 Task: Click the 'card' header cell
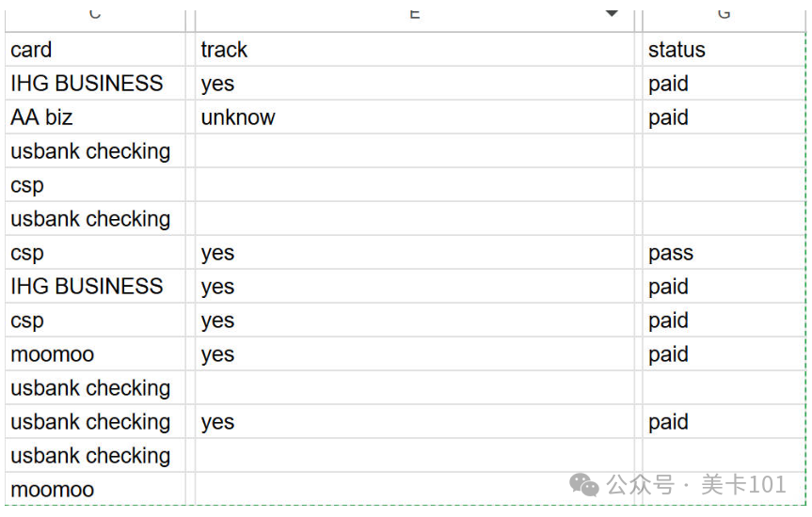95,50
